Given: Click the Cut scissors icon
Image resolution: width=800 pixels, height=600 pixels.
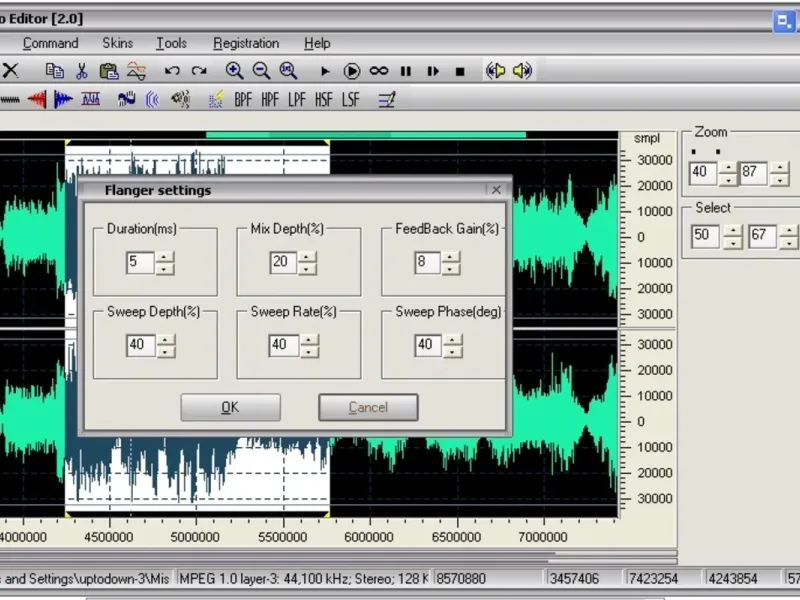Looking at the screenshot, I should click(x=82, y=71).
